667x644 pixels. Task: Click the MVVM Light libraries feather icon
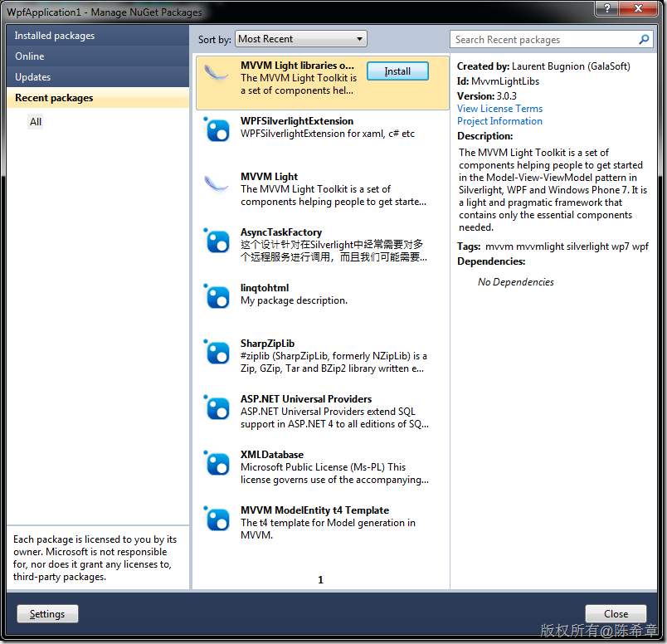(x=217, y=72)
